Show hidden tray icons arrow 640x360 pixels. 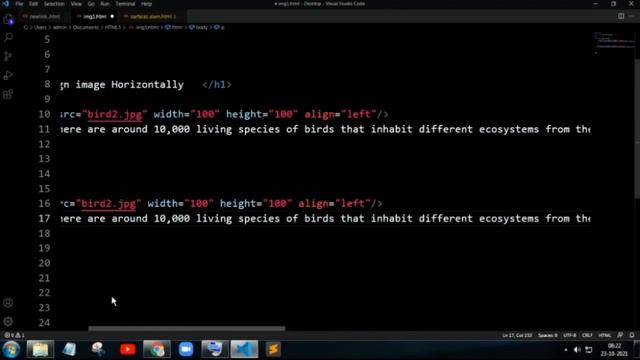(566, 350)
